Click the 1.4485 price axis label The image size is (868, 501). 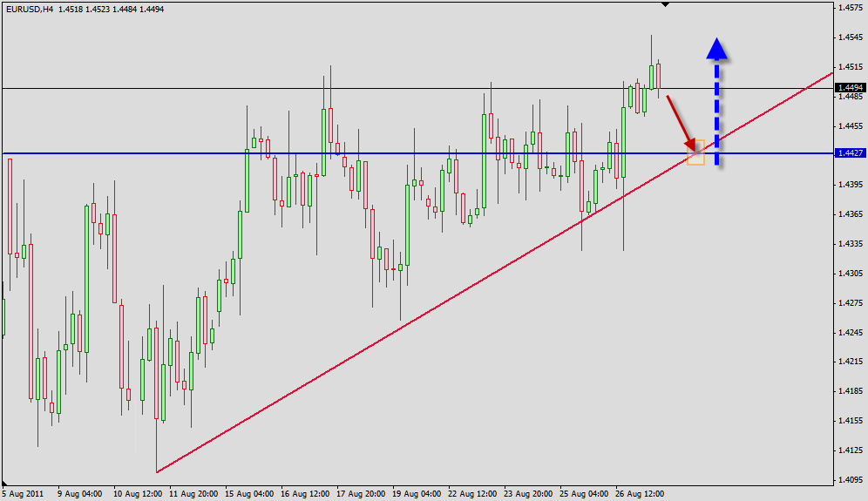tap(851, 97)
